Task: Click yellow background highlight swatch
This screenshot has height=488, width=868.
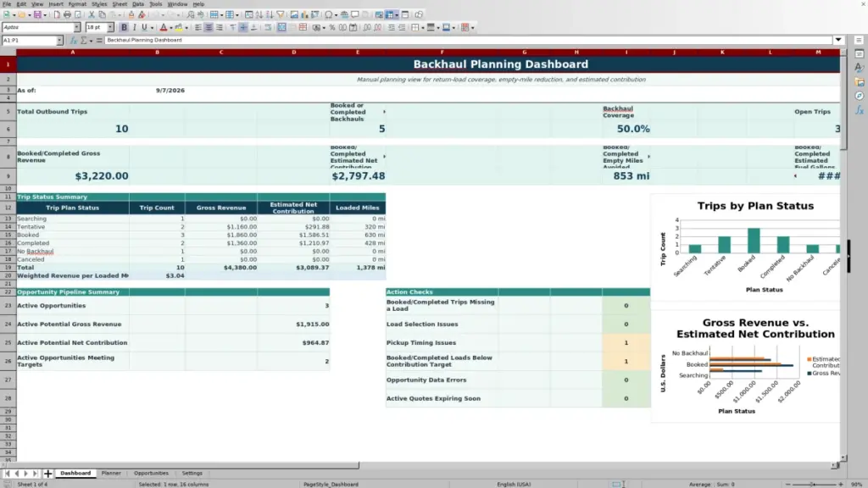Action: pos(178,27)
